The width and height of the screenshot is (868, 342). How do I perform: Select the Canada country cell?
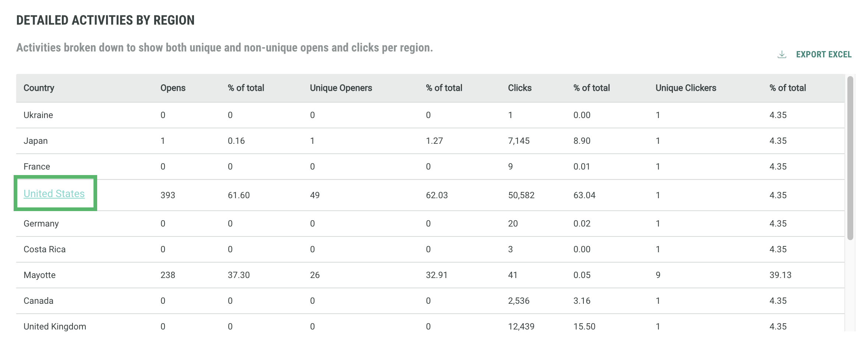point(38,301)
